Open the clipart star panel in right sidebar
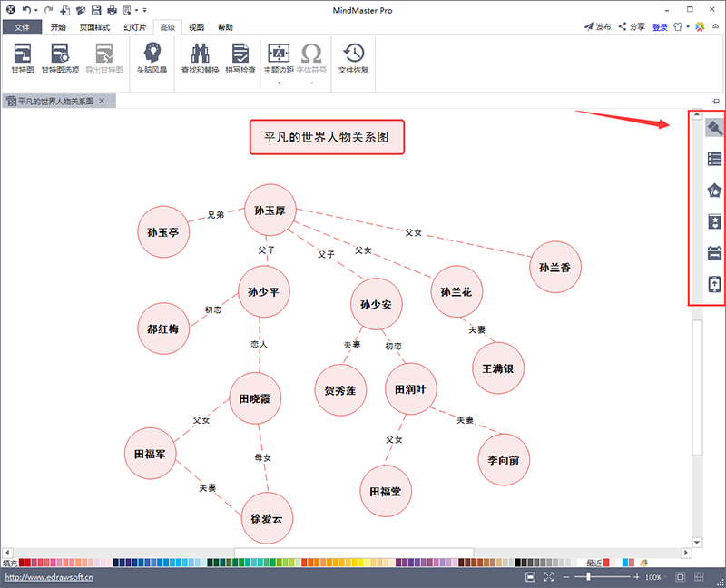 pyautogui.click(x=714, y=221)
